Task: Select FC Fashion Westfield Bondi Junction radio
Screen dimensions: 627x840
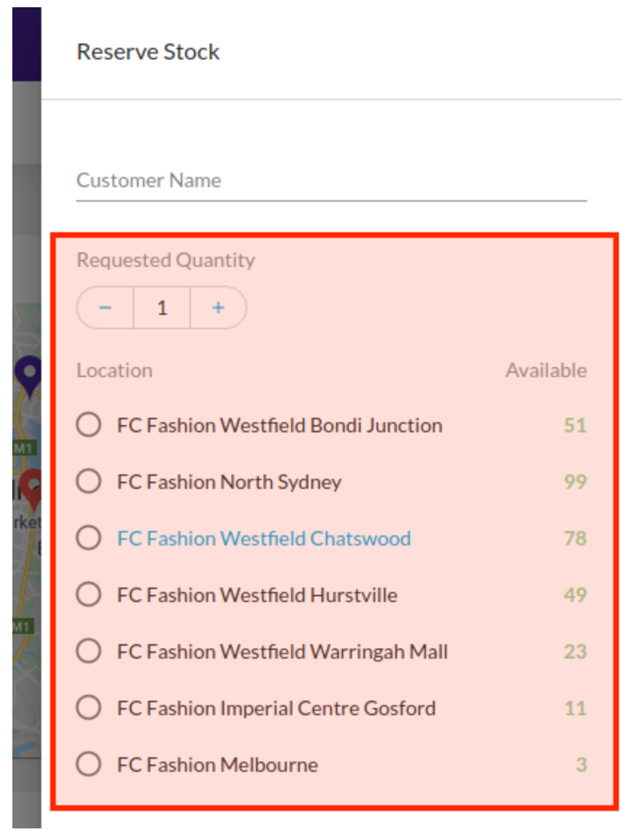Action: coord(89,425)
